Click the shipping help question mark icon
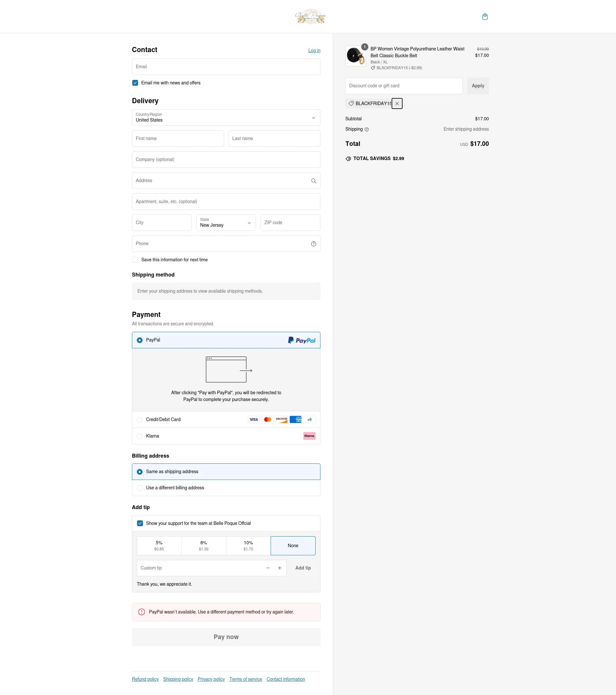 point(366,129)
